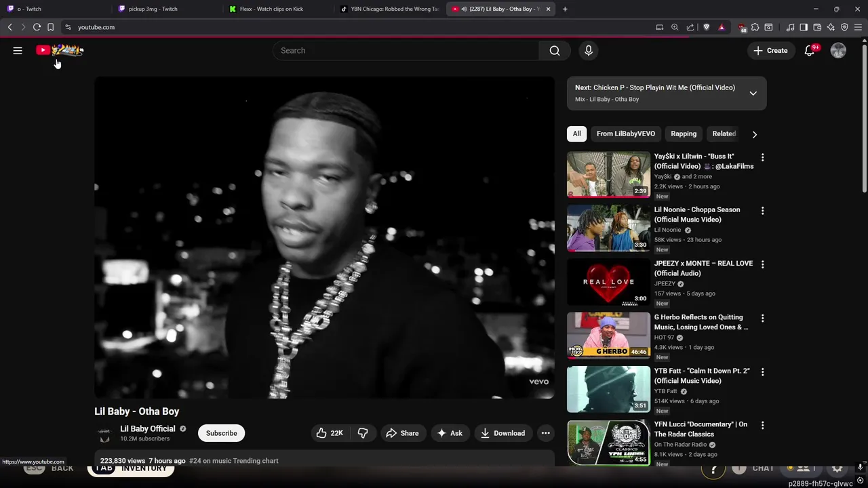Select the Related filter chip
Viewport: 868px width, 488px height.
pos(724,134)
